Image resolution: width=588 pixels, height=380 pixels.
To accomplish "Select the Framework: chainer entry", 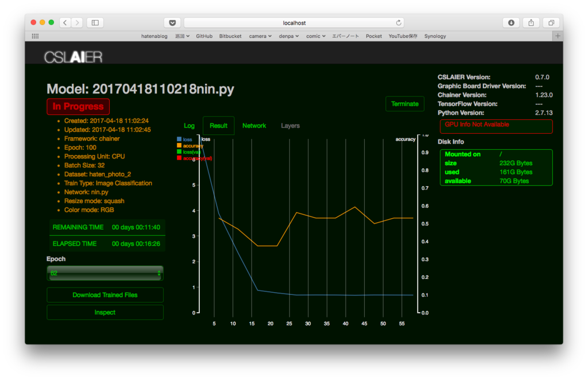I will [92, 139].
